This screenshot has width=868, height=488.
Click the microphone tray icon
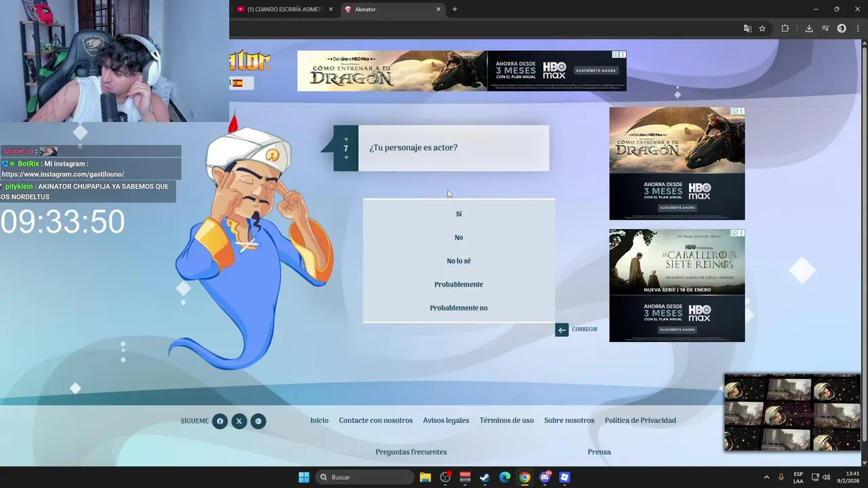781,477
